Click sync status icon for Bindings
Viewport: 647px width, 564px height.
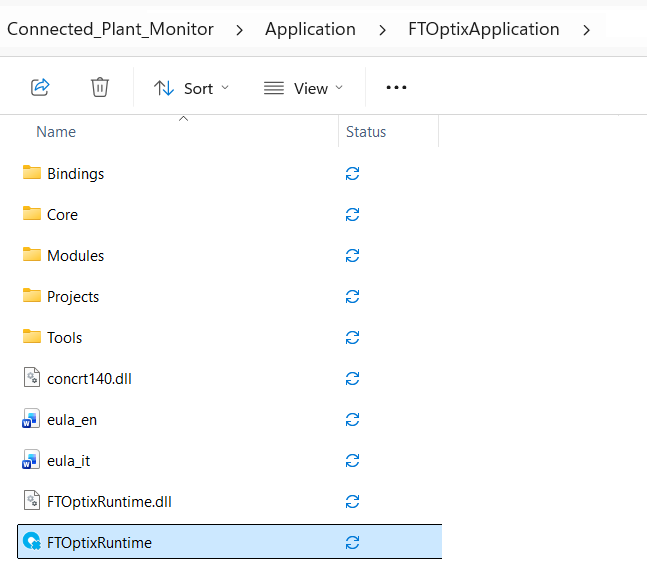point(352,174)
